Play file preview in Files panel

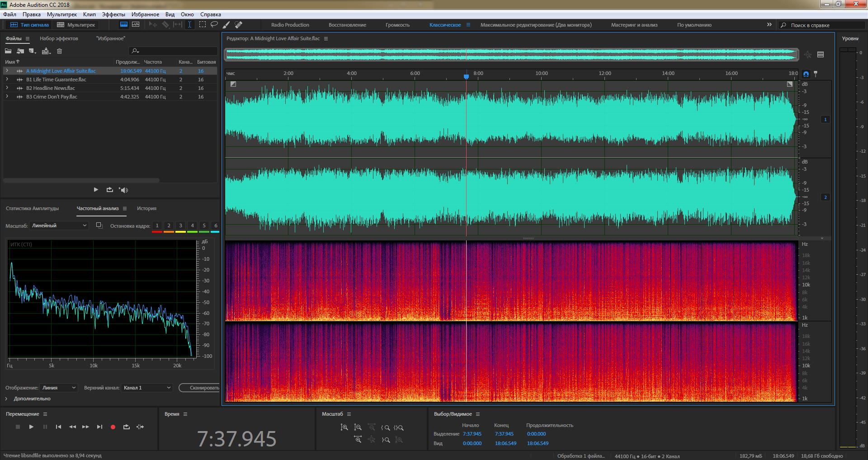pos(96,190)
